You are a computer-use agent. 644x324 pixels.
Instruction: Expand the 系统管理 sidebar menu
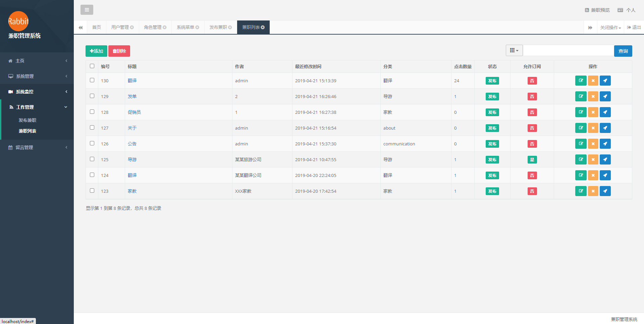[37, 76]
